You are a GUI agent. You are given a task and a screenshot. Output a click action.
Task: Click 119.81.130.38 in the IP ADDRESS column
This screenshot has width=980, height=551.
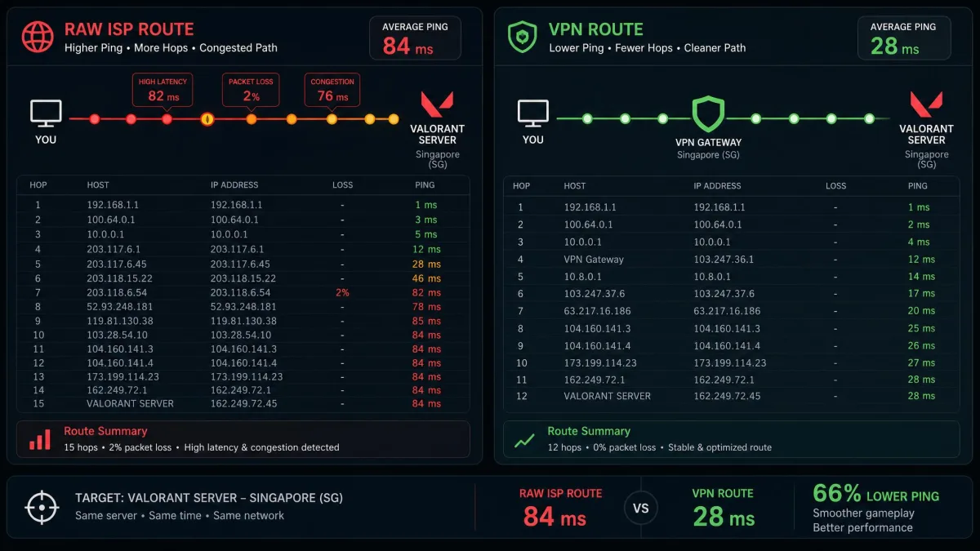tap(243, 321)
